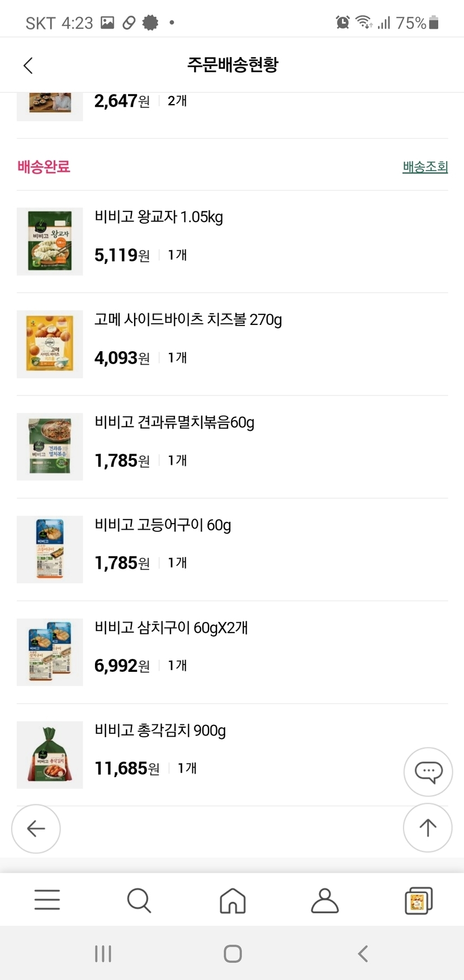Tap the floating back arrow circle button
Screen dimensions: 464x980
click(36, 828)
